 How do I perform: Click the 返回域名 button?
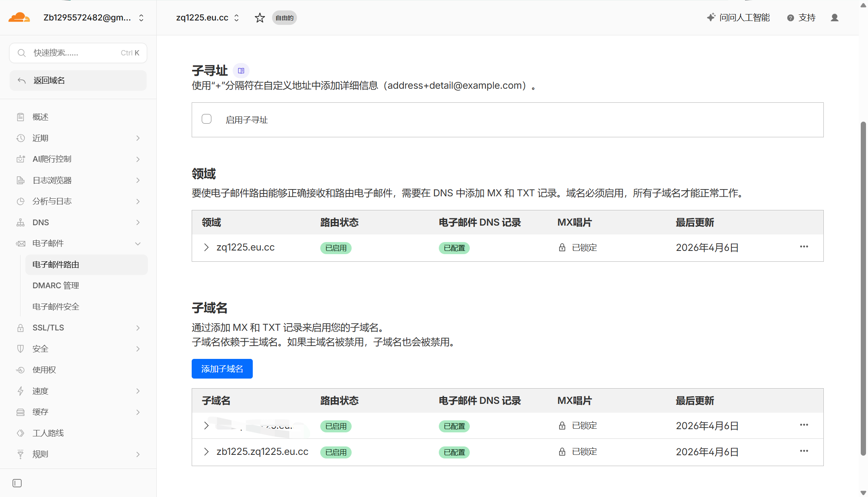[x=78, y=80]
